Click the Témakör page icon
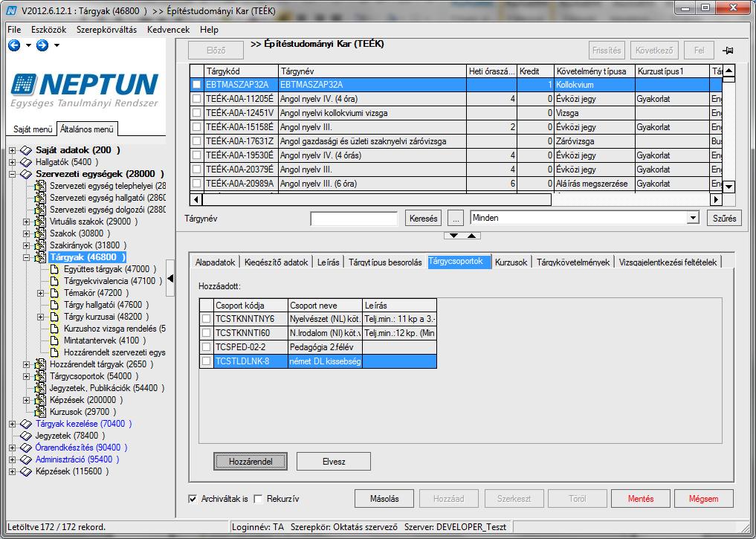This screenshot has height=539, width=756. pos(54,293)
